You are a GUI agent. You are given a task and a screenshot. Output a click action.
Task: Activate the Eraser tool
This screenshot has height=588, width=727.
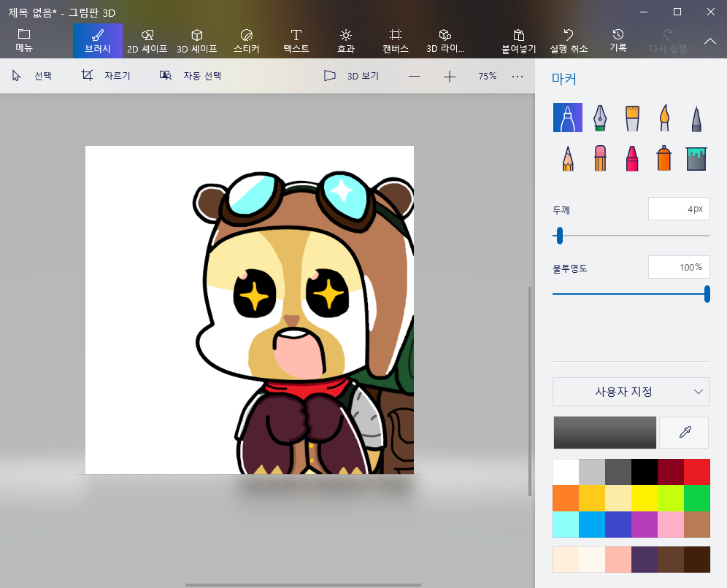[x=599, y=158]
